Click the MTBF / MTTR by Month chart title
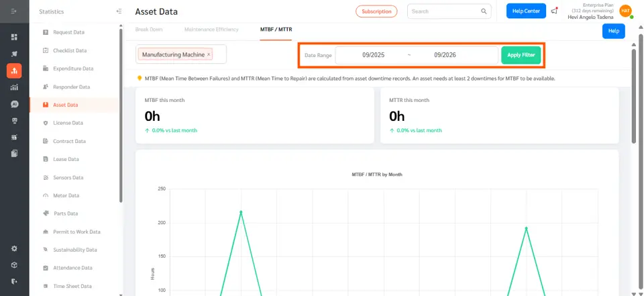The width and height of the screenshot is (644, 296). tap(377, 175)
